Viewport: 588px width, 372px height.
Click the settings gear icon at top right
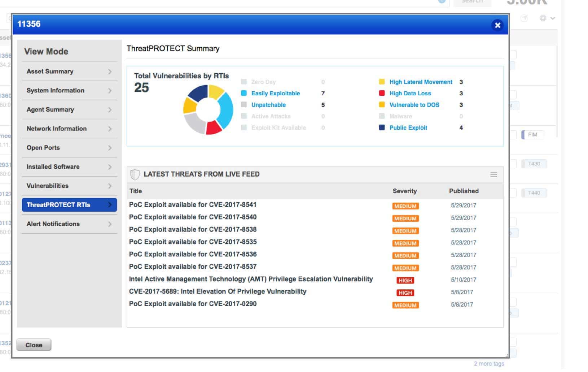click(543, 18)
